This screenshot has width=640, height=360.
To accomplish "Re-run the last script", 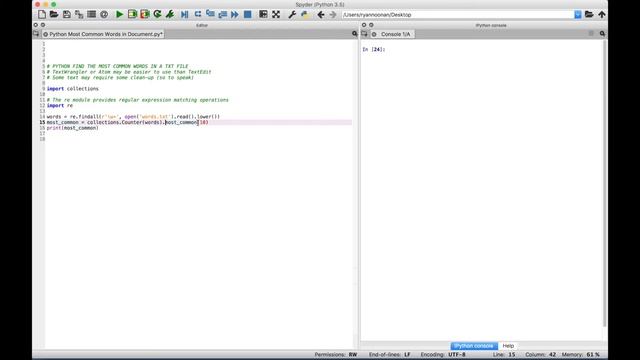I will click(157, 15).
